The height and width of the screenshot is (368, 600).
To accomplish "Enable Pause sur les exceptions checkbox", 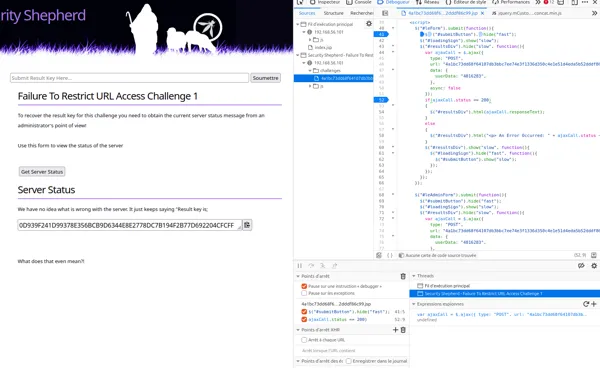I will coord(304,293).
